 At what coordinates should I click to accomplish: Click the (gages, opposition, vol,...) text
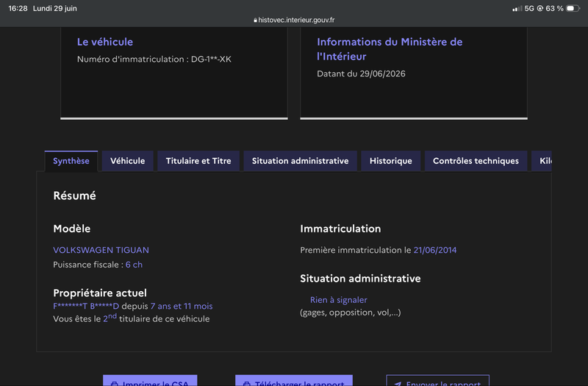[x=351, y=312]
